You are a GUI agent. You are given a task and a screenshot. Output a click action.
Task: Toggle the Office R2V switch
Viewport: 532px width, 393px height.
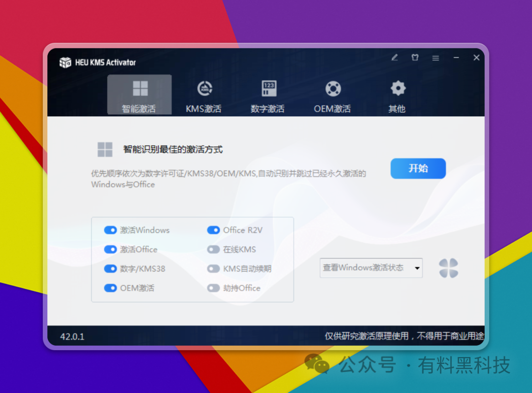click(213, 230)
